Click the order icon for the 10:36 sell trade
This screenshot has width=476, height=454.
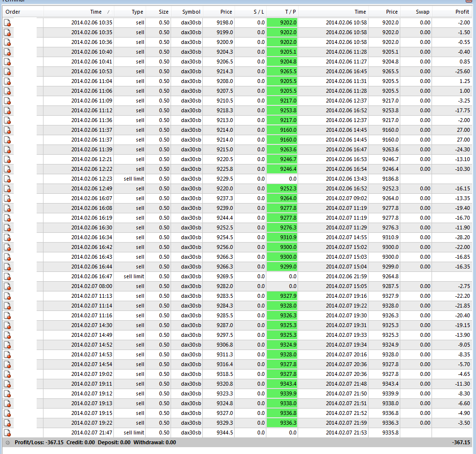pyautogui.click(x=7, y=42)
